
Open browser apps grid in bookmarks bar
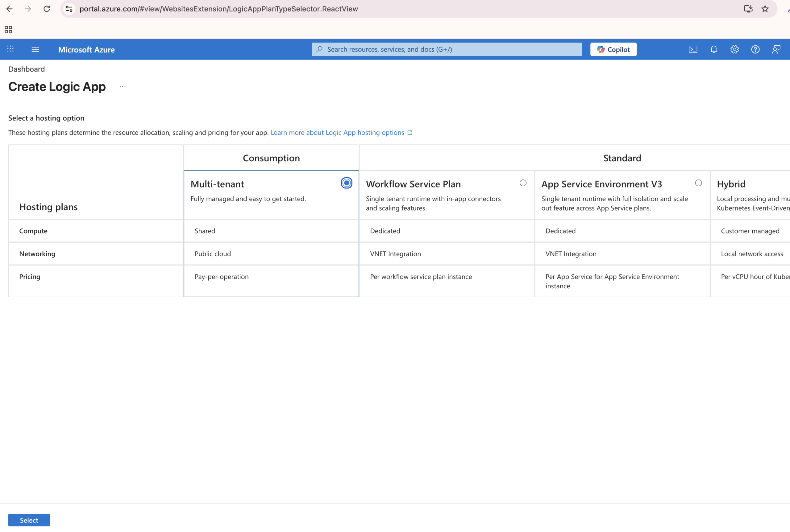(9, 30)
